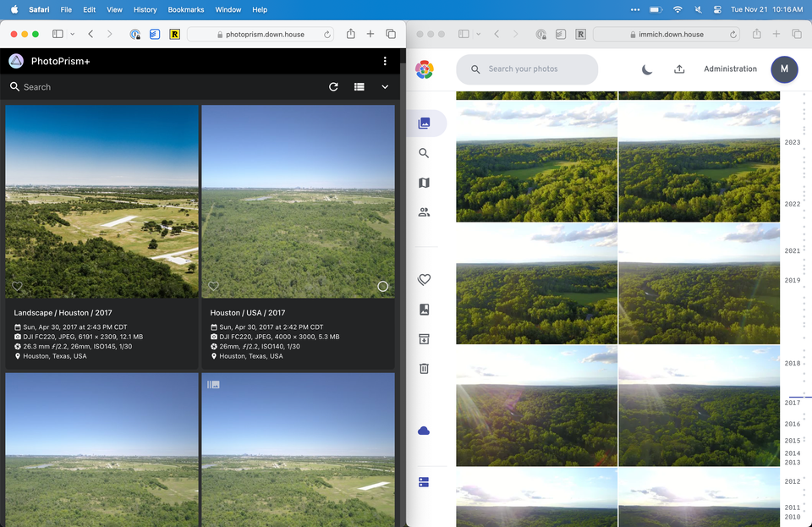
Task: Reload the PhotoPrism photo results
Action: pyautogui.click(x=333, y=87)
